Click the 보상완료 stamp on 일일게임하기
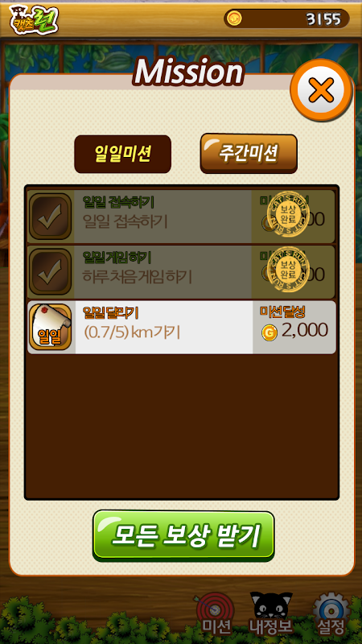Screen dimensions: 362x644 pyautogui.click(x=289, y=268)
